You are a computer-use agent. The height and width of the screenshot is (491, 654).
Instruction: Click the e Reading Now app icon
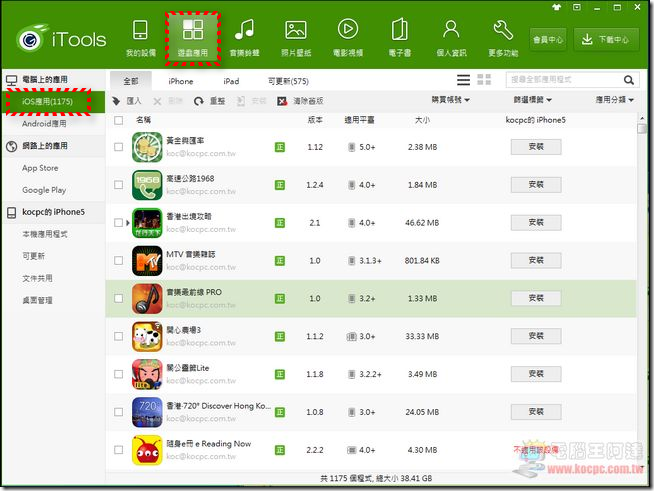[147, 450]
